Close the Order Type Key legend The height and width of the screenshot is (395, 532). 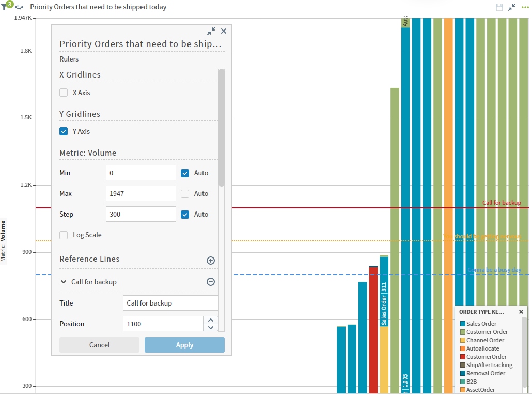[521, 311]
